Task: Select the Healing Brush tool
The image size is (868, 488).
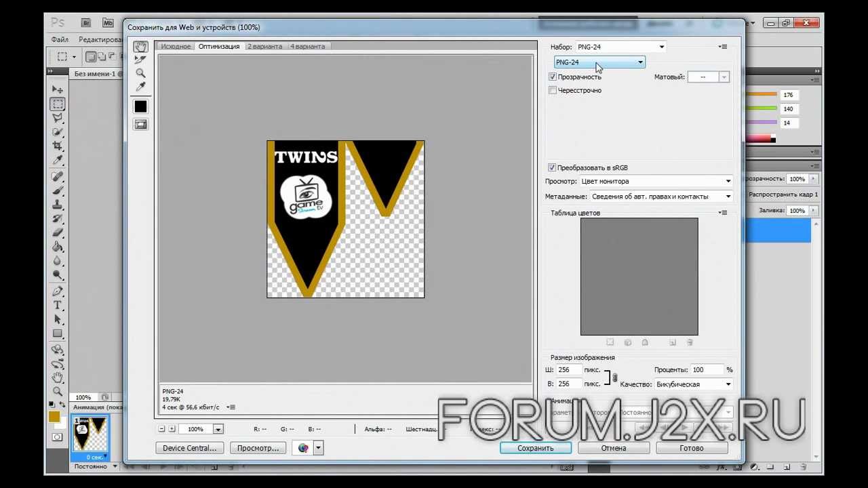Action: pos(58,176)
